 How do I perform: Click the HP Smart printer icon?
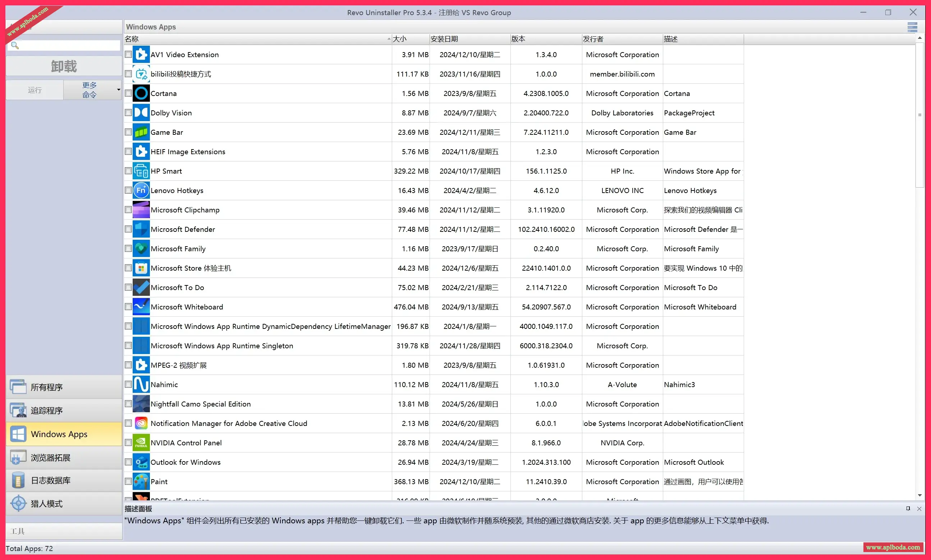point(141,171)
